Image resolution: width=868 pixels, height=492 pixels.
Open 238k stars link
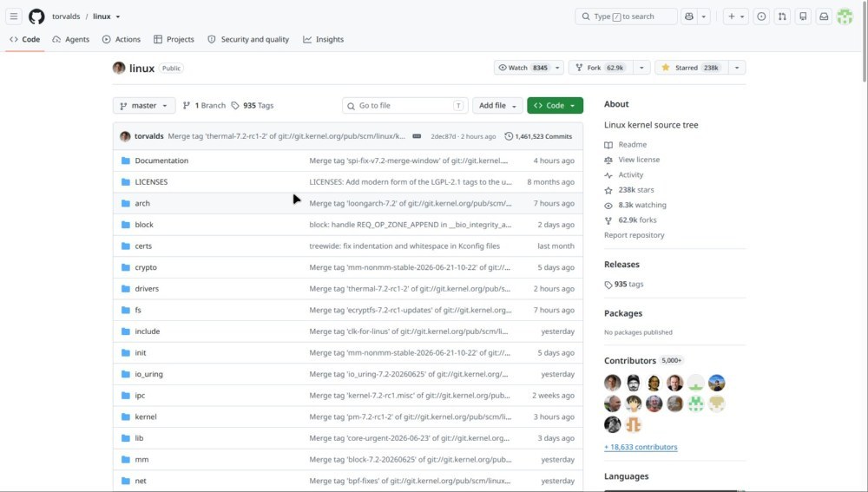pyautogui.click(x=636, y=190)
